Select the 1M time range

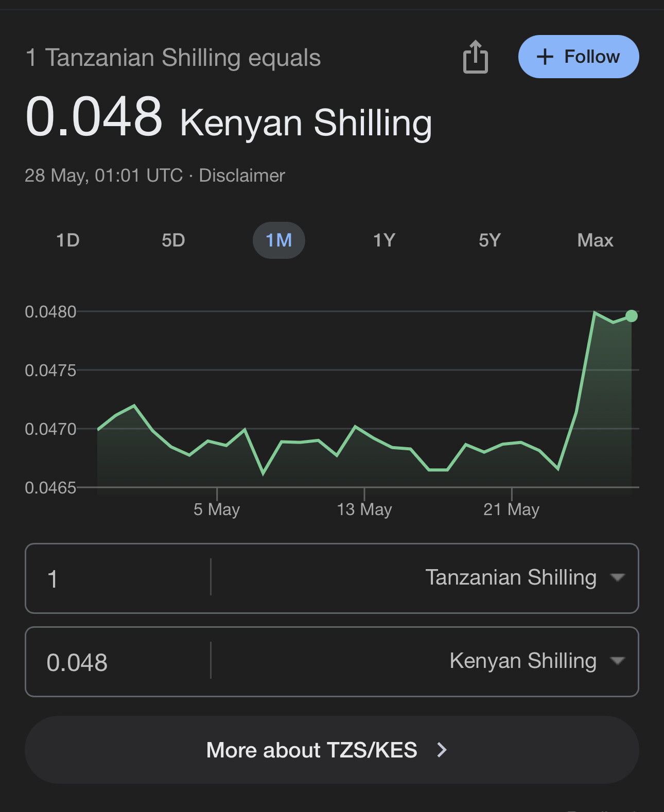tap(279, 240)
